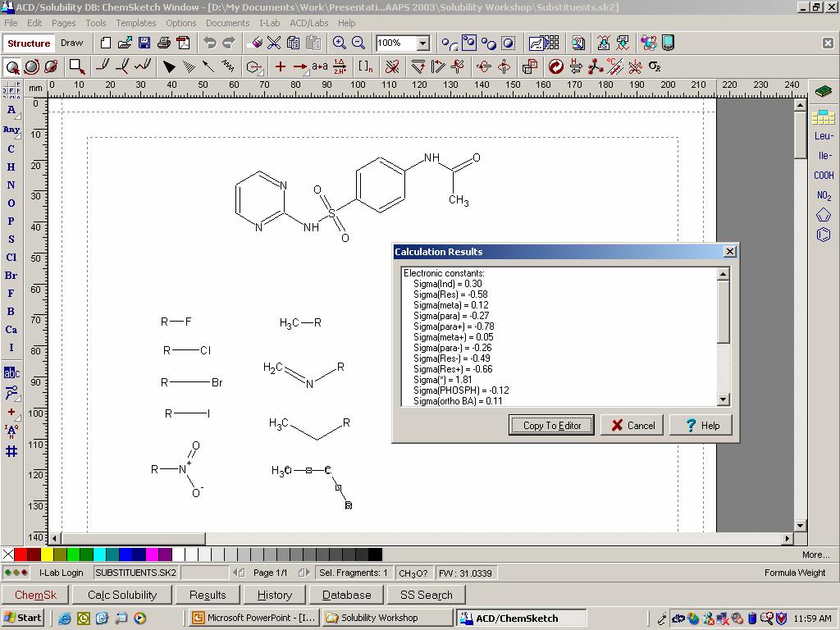
Task: Click the Redo arrow
Action: click(x=229, y=43)
